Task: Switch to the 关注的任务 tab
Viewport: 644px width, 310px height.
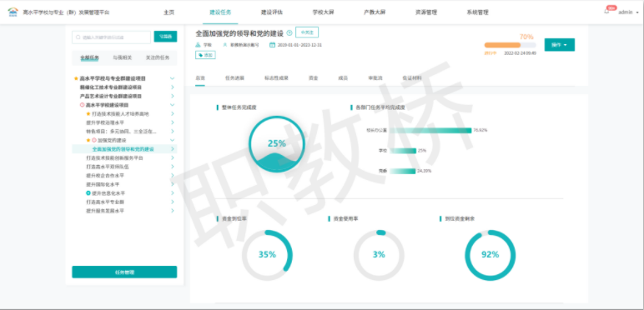Action: click(x=158, y=57)
